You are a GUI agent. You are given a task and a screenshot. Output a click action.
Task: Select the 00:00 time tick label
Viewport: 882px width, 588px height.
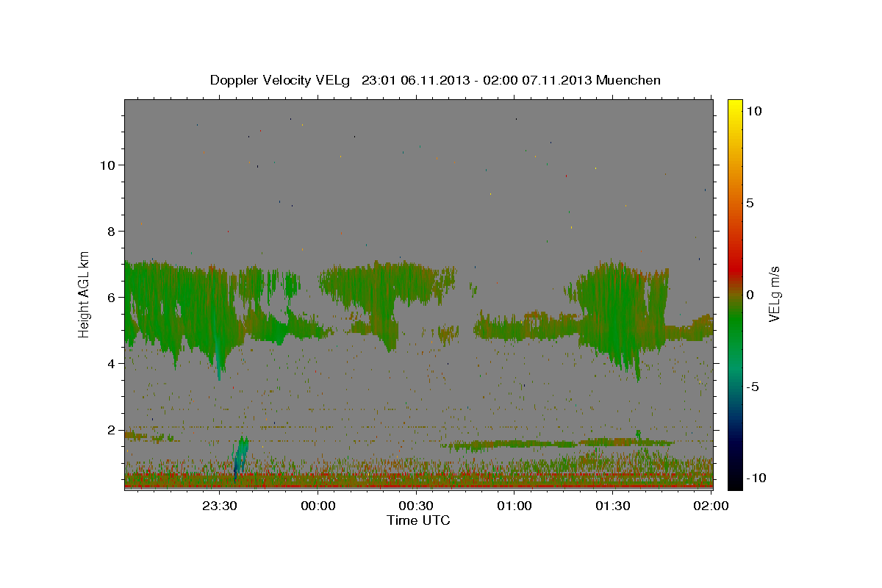click(x=318, y=506)
